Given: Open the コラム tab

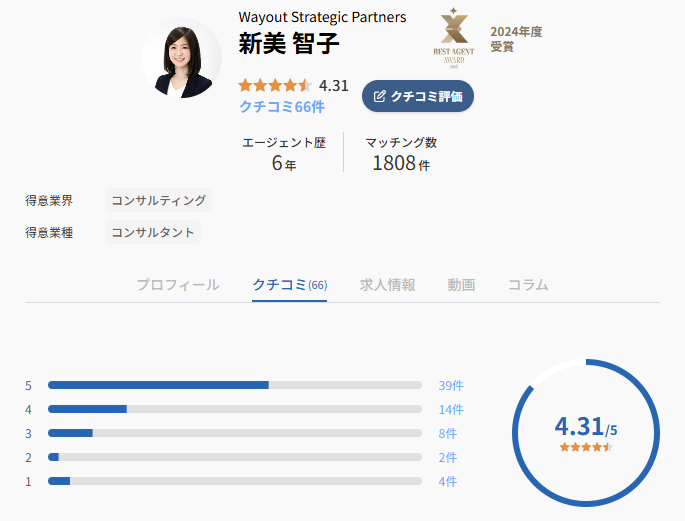Looking at the screenshot, I should click(528, 285).
